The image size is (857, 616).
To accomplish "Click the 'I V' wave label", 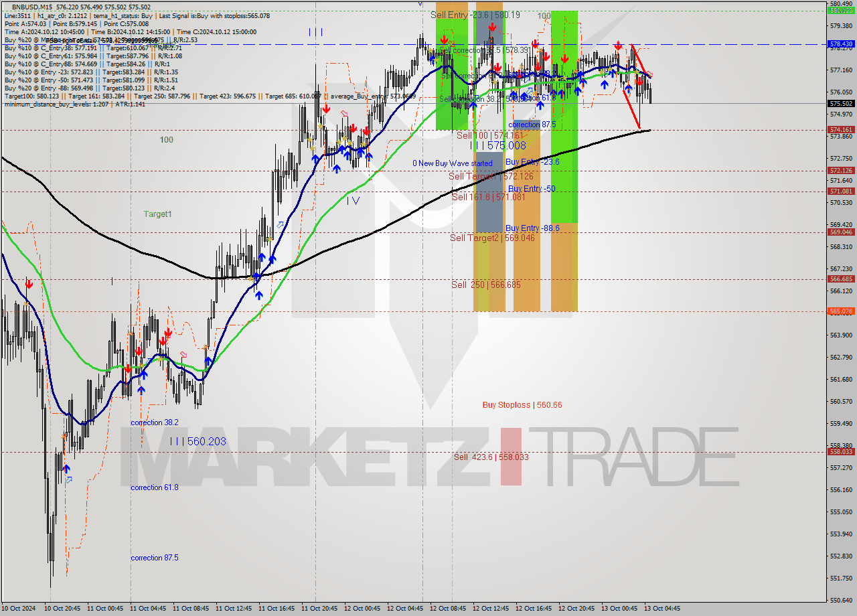I will 353,200.
